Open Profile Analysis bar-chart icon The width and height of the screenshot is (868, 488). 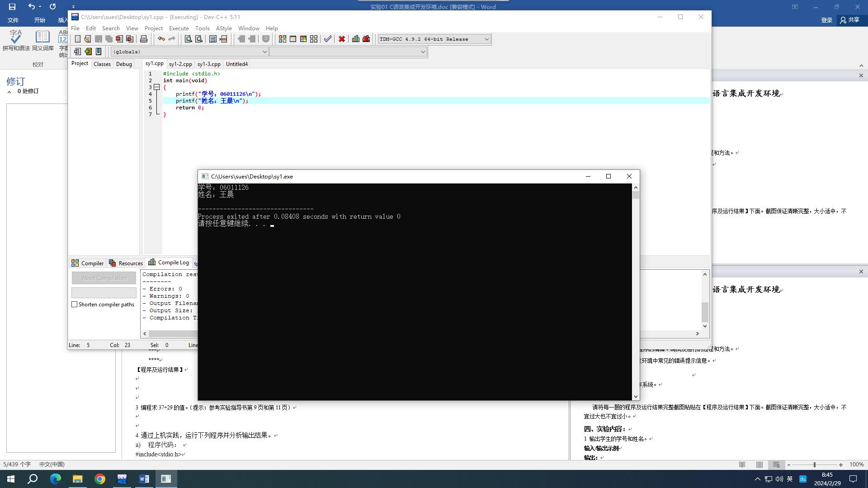(x=356, y=39)
